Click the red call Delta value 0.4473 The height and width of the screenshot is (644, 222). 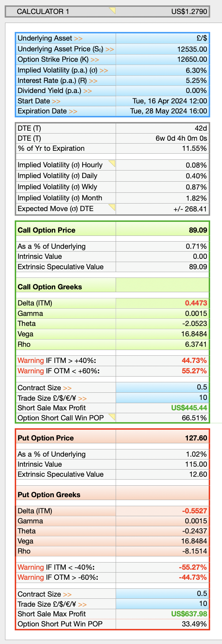(x=196, y=303)
